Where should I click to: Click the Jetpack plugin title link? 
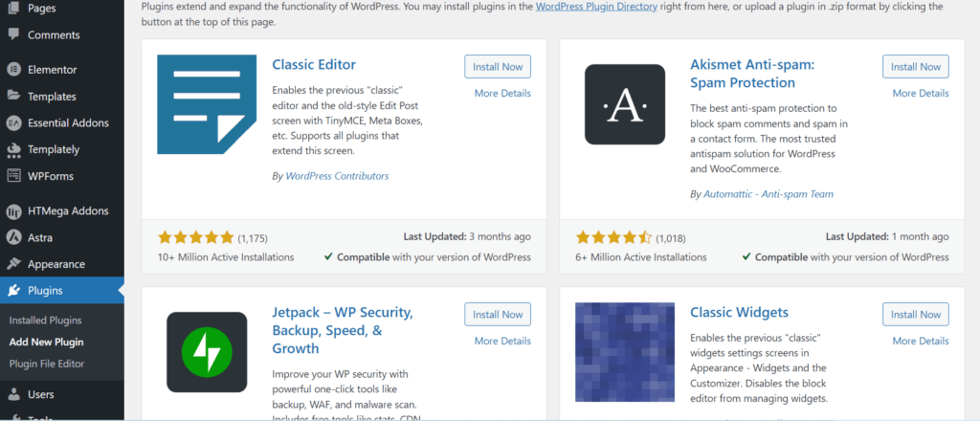coord(343,330)
